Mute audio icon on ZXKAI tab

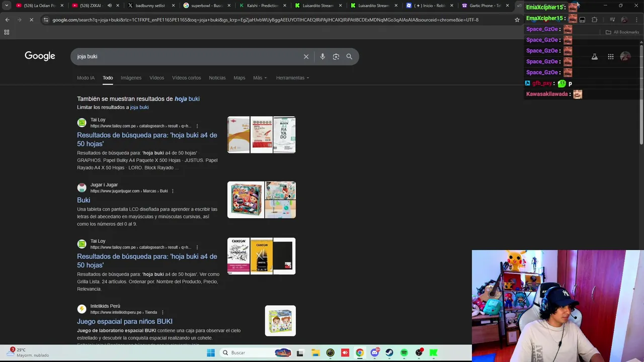[x=109, y=6]
